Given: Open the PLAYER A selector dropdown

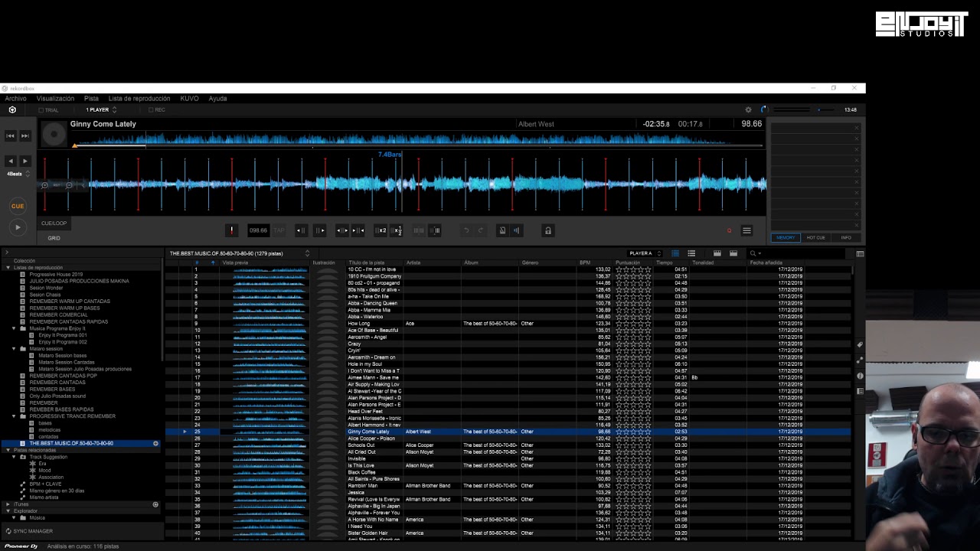Looking at the screenshot, I should click(645, 253).
